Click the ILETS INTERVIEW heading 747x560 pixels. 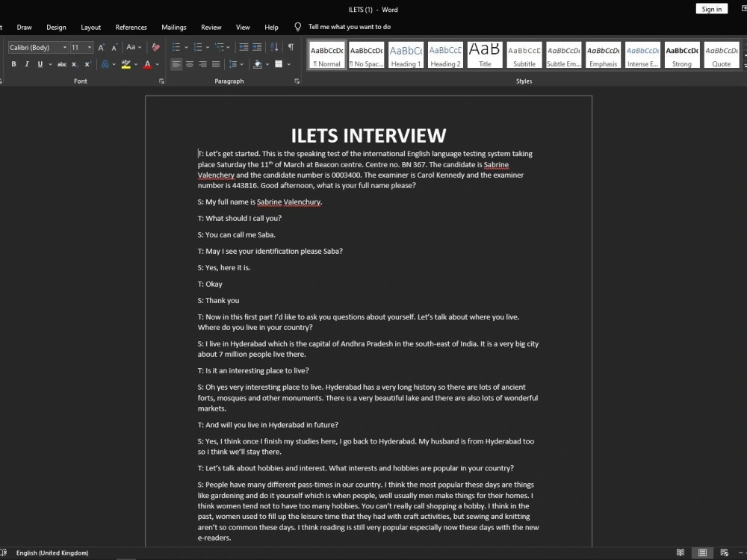368,136
